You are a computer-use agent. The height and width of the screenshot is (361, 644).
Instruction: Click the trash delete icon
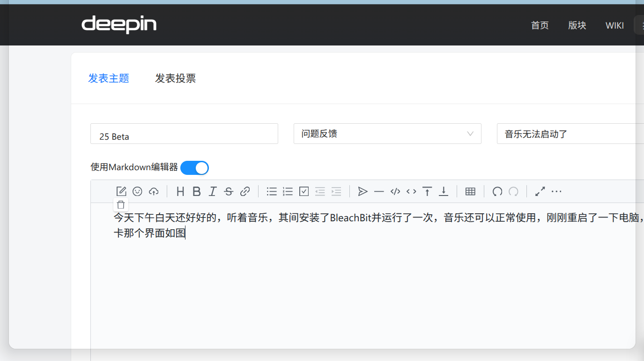[121, 204]
